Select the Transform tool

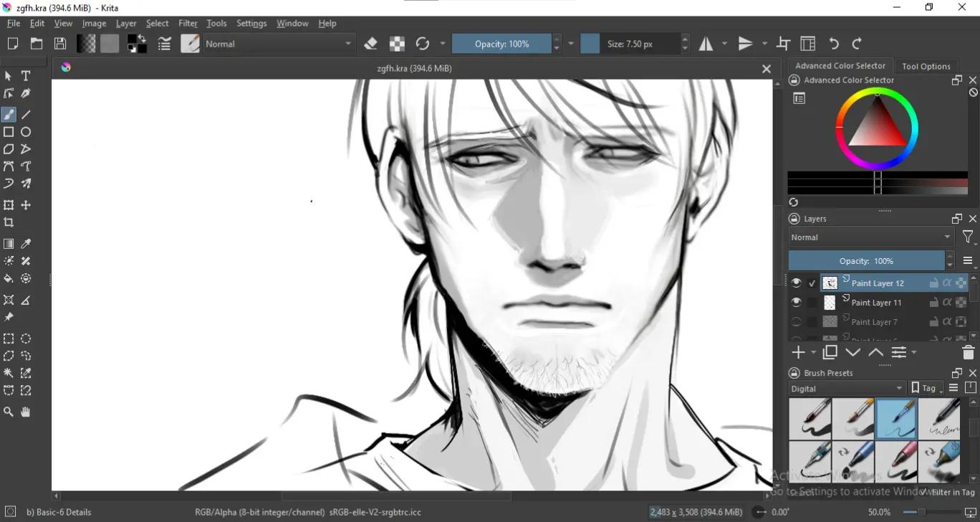pyautogui.click(x=9, y=205)
